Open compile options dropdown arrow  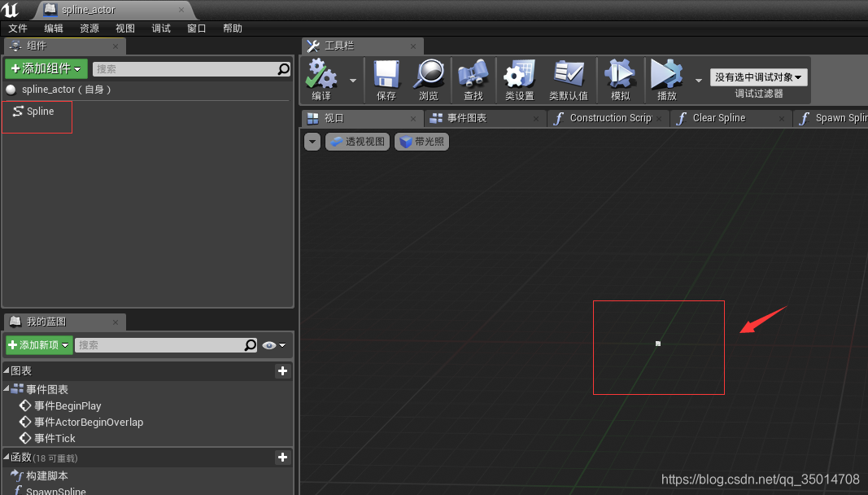[x=352, y=81]
